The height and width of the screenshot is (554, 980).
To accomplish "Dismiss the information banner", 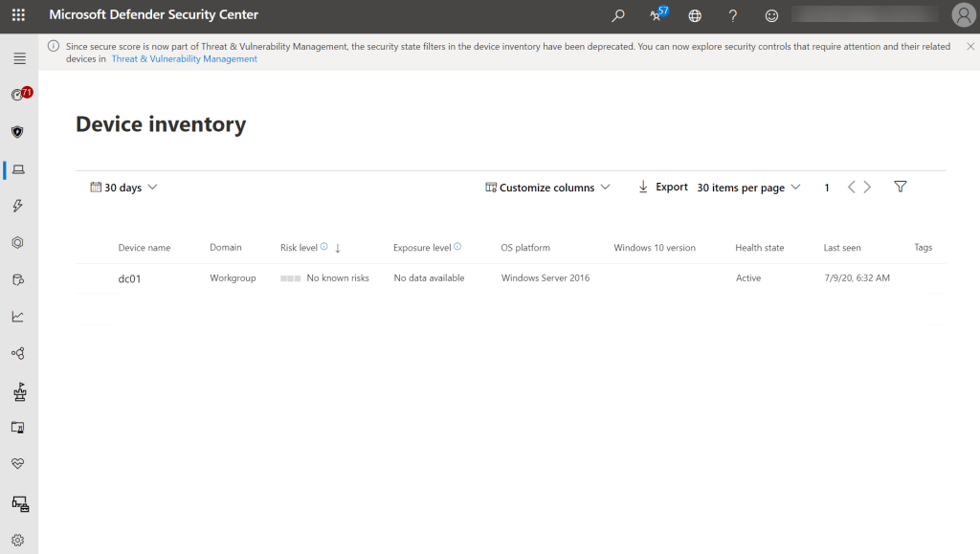I will [969, 46].
